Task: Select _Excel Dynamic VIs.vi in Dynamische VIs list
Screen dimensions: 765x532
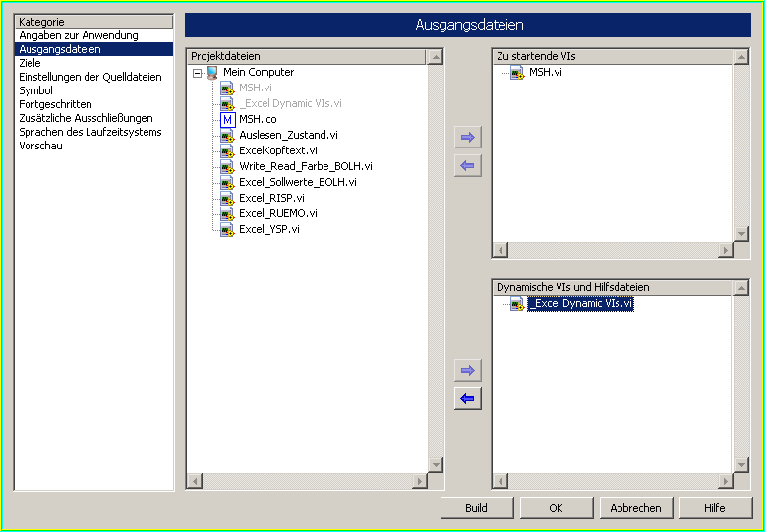Action: pyautogui.click(x=580, y=303)
